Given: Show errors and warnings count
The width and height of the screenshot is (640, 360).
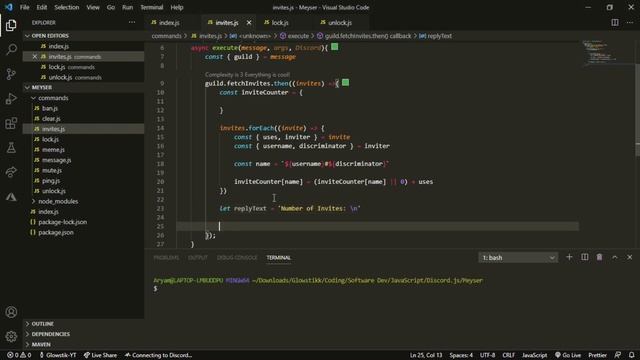Looking at the screenshot, I should tap(19, 355).
